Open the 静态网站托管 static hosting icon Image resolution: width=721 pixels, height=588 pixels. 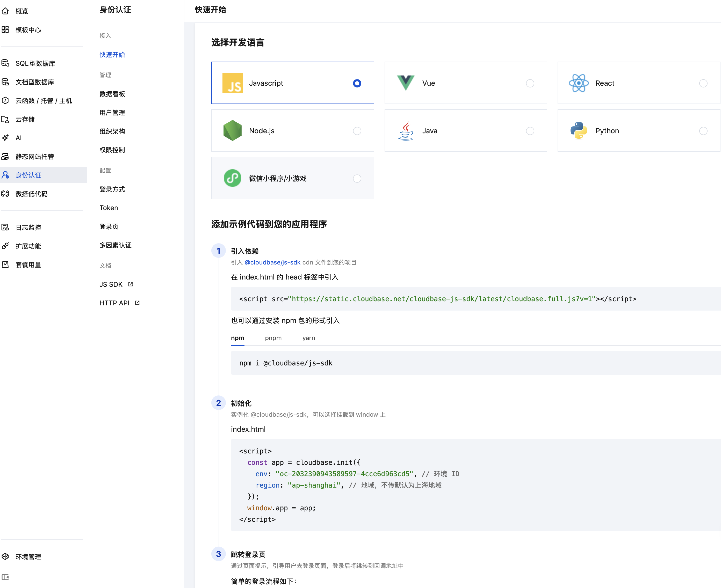tap(5, 157)
